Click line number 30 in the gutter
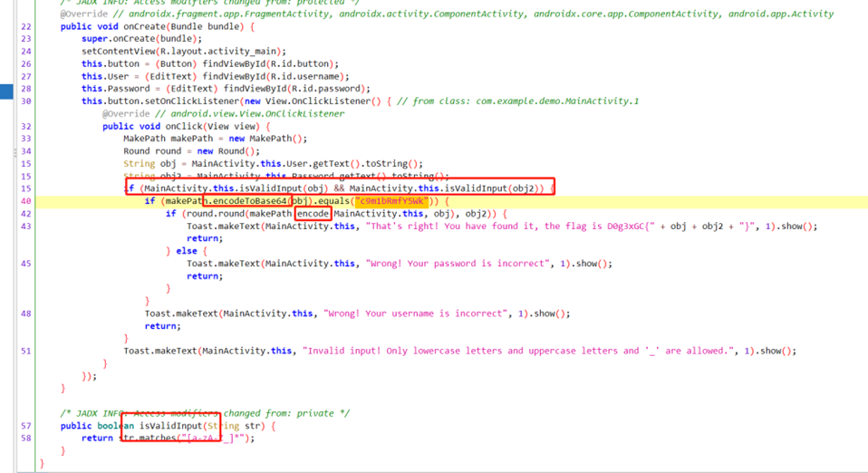The image size is (868, 473). (x=26, y=101)
